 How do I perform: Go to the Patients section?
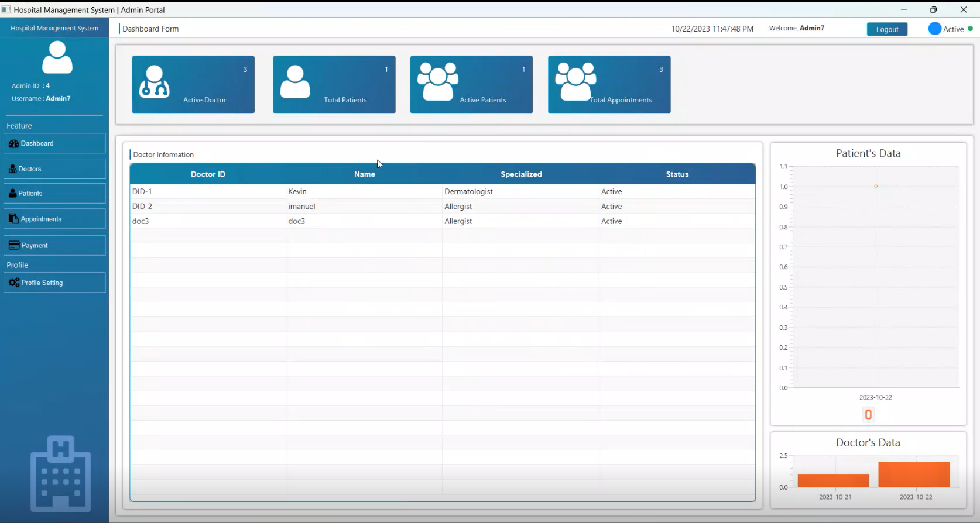click(x=54, y=194)
